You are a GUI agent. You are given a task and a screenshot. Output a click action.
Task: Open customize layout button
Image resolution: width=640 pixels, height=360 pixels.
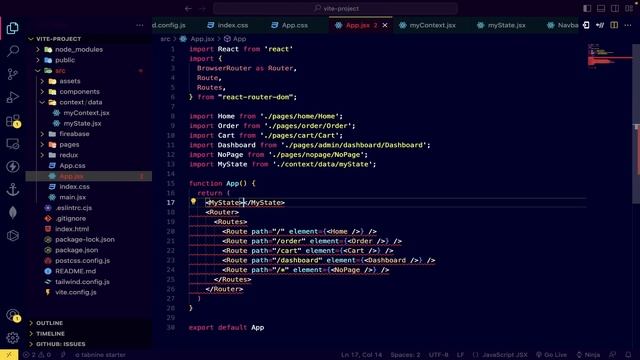[629, 9]
